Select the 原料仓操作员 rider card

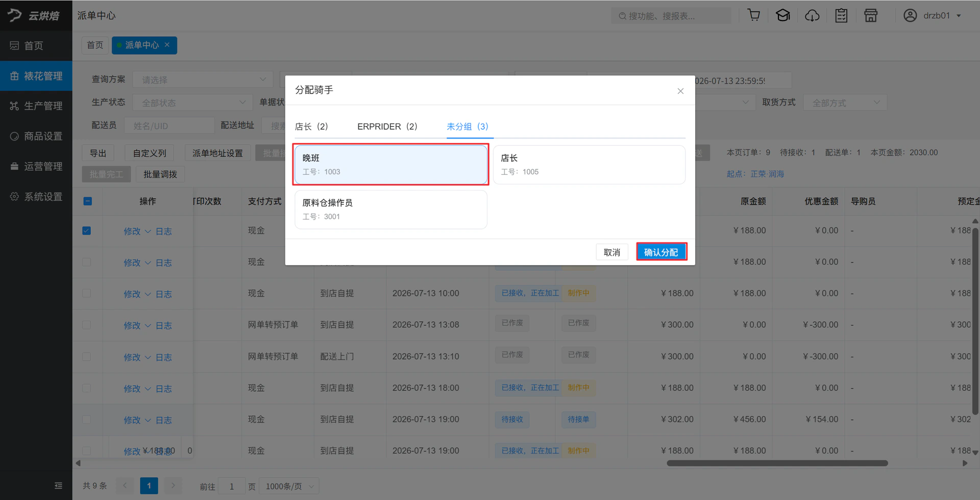pyautogui.click(x=391, y=209)
